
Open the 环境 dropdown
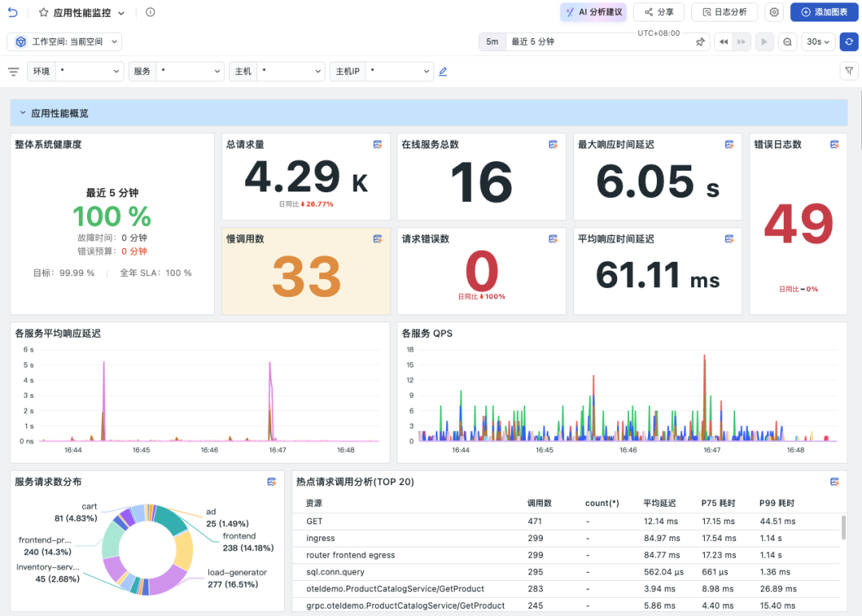pos(75,72)
